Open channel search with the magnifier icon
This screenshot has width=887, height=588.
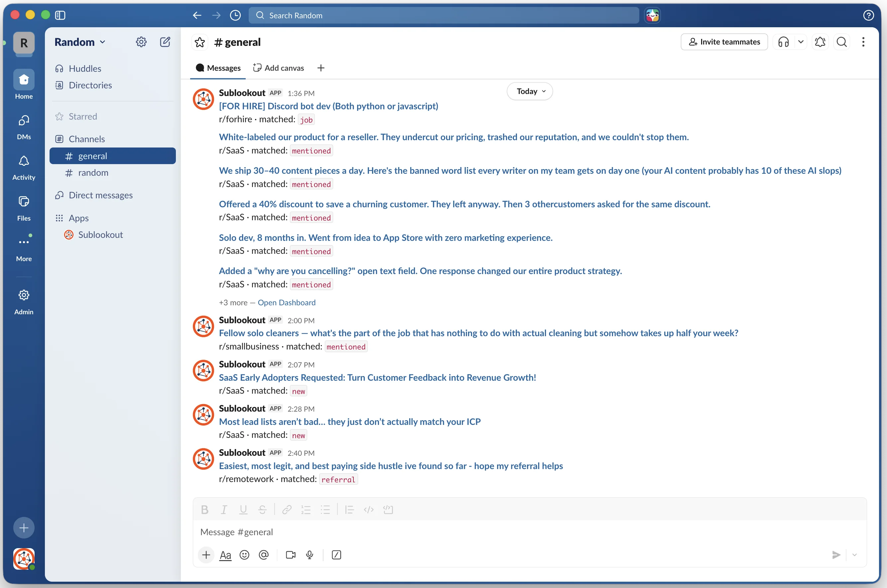(841, 42)
